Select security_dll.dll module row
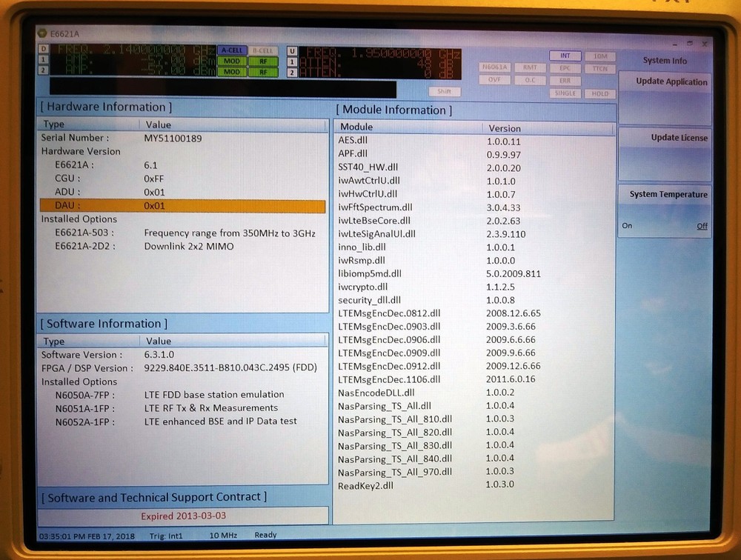This screenshot has height=560, width=741. 475,299
